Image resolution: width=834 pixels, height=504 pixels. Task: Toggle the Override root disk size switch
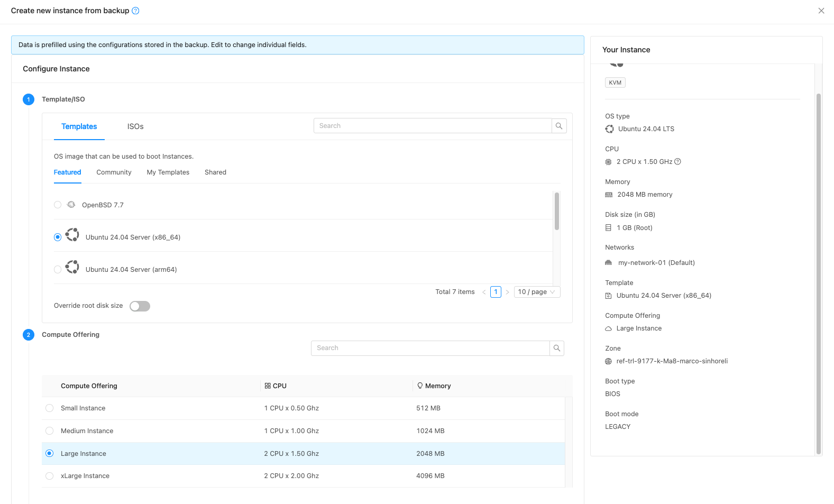click(x=140, y=306)
